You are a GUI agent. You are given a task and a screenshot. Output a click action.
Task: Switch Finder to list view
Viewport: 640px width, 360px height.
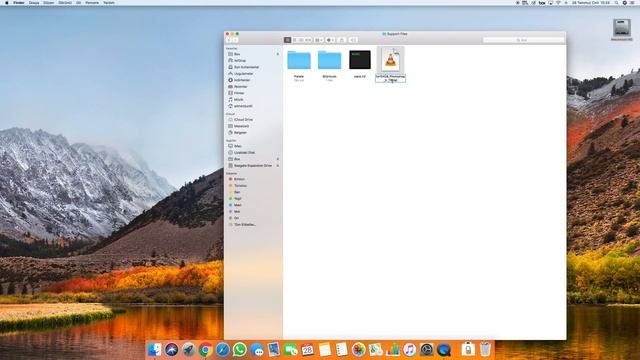295,40
